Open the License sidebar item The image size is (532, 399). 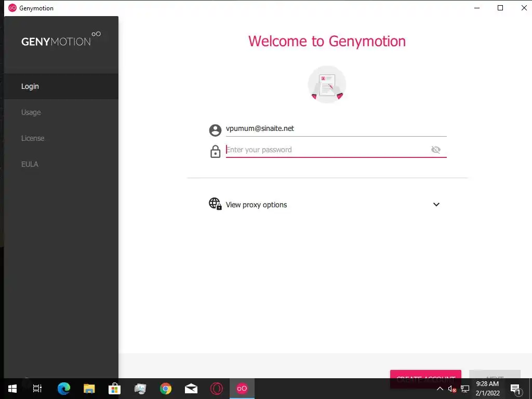[61, 138]
